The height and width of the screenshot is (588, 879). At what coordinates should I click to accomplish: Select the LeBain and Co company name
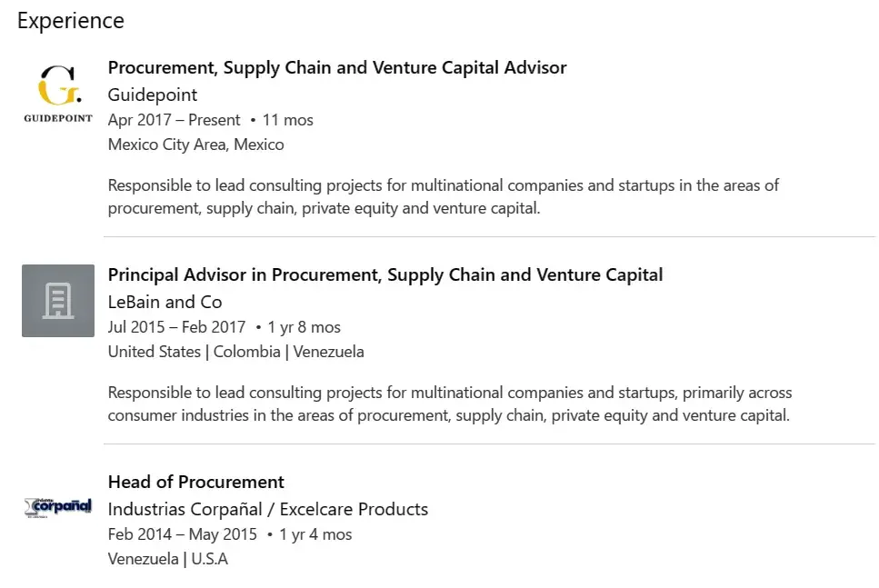[x=165, y=302]
